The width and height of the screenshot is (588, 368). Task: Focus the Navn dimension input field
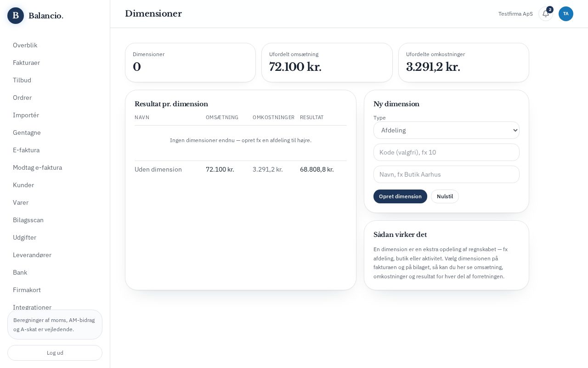point(447,174)
